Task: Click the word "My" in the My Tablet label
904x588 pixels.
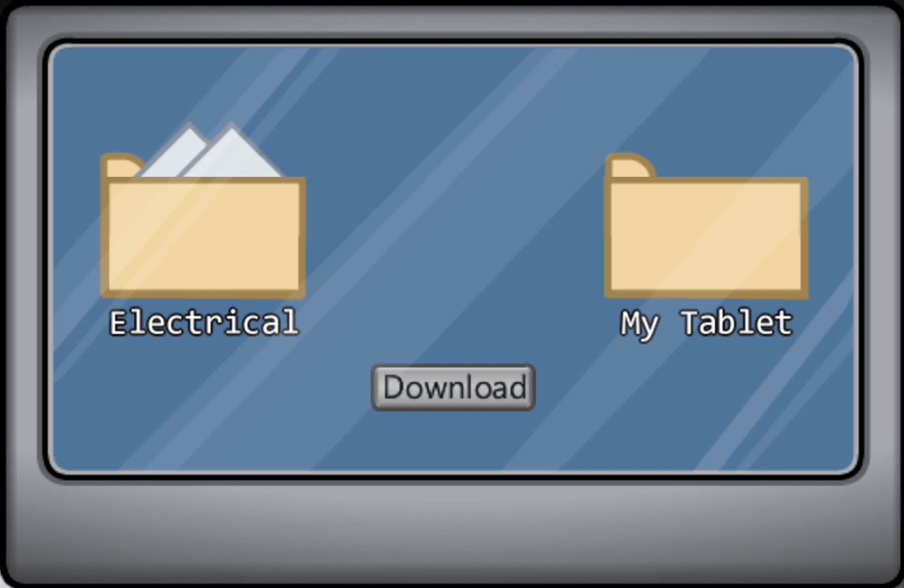Action: point(640,325)
